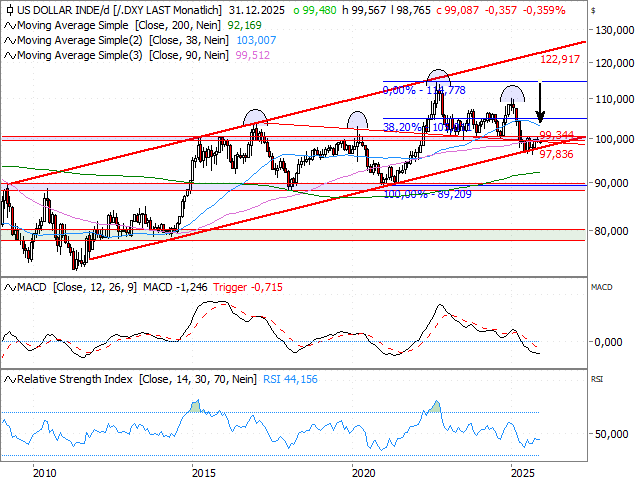Click the 100,00% - 89,209 Fibonacci label
640x480 pixels.
point(427,195)
